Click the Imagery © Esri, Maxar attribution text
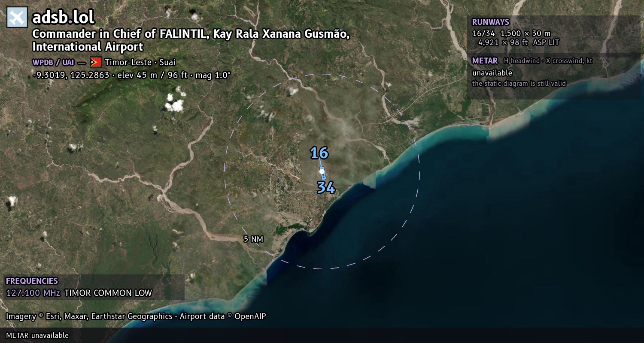 coord(136,316)
